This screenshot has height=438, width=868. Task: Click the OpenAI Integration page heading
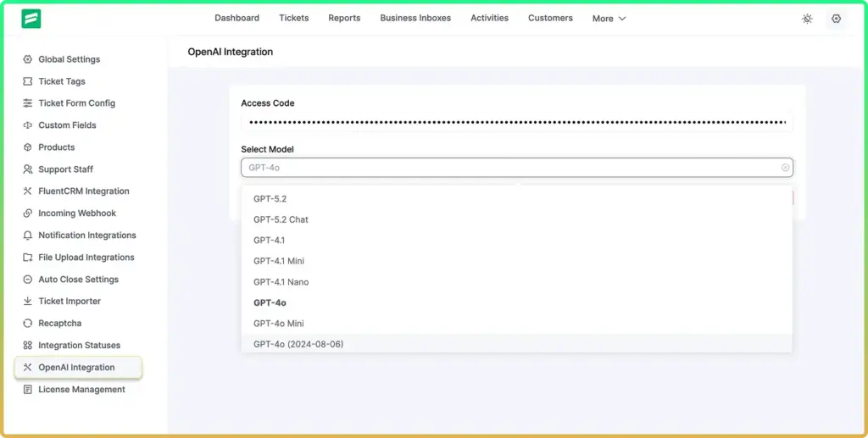231,52
